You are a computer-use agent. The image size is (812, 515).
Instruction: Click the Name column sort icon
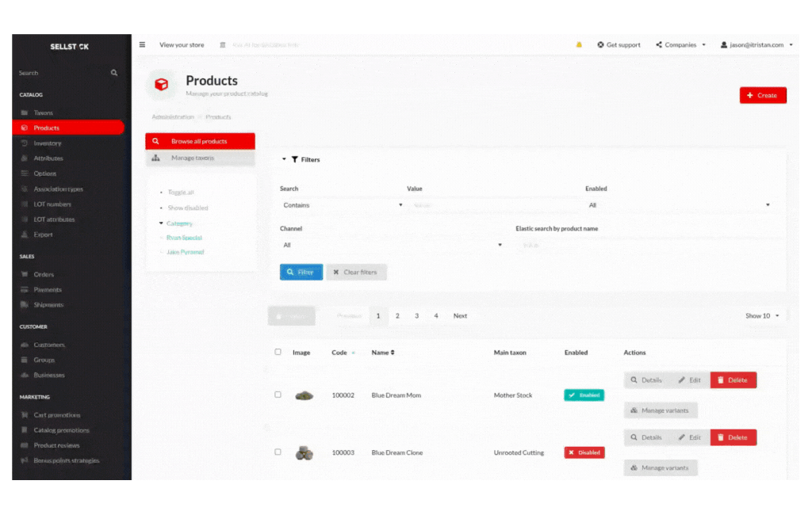393,353
